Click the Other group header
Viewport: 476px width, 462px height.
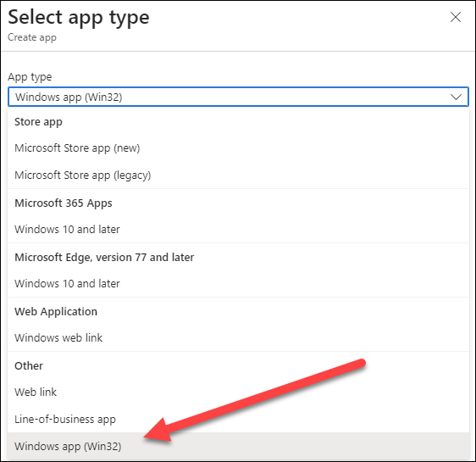tap(29, 365)
